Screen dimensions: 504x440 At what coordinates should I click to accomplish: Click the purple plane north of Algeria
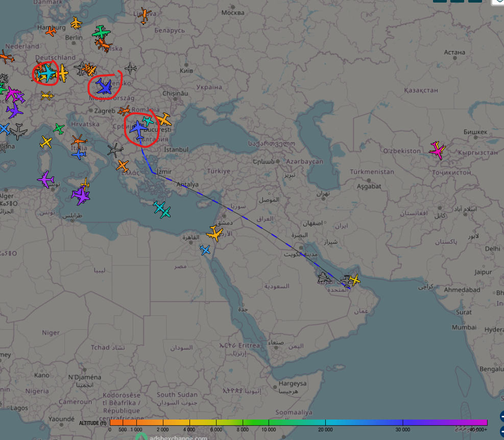(45, 179)
